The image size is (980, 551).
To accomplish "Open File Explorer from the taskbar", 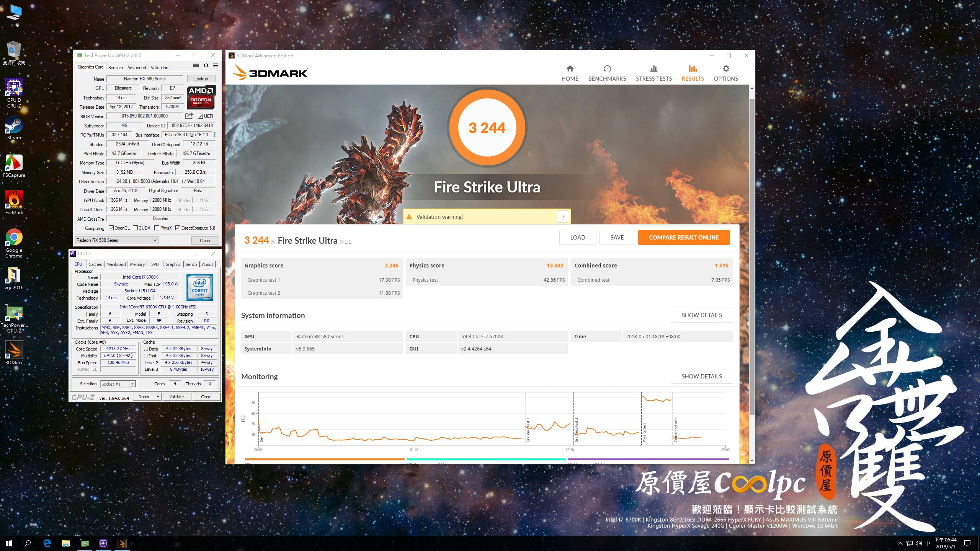I will click(66, 543).
